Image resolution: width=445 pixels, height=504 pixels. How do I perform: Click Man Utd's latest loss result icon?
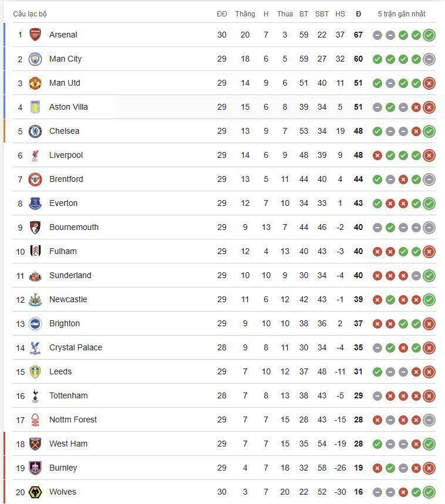(429, 83)
